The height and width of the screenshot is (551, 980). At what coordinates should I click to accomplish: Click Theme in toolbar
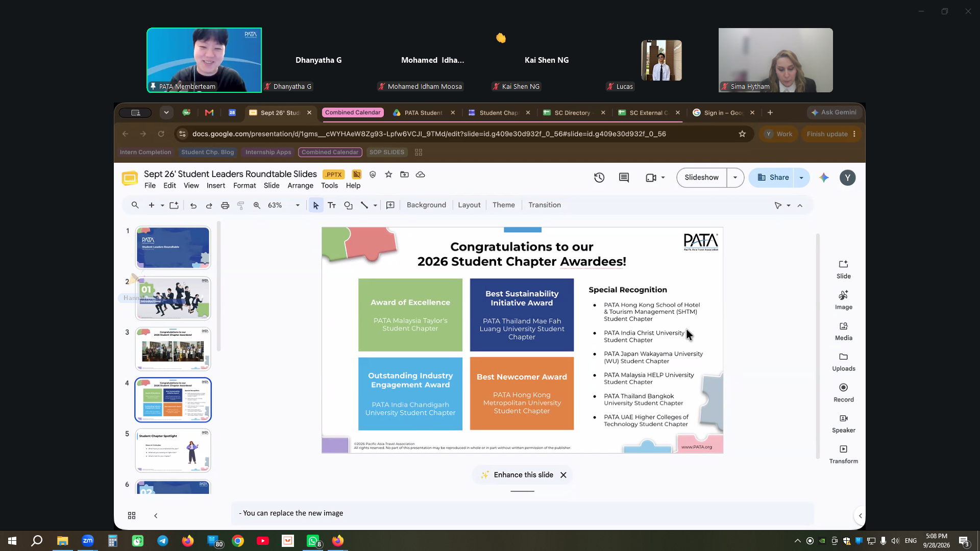click(x=503, y=205)
